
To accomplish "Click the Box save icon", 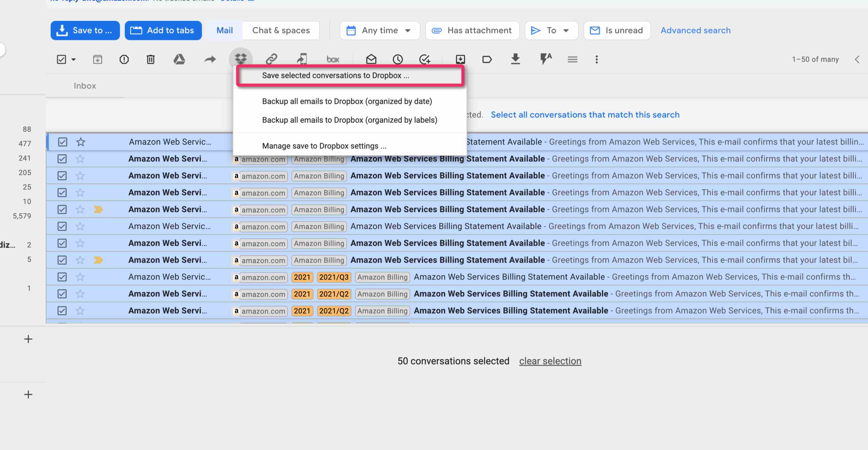I will click(x=333, y=59).
